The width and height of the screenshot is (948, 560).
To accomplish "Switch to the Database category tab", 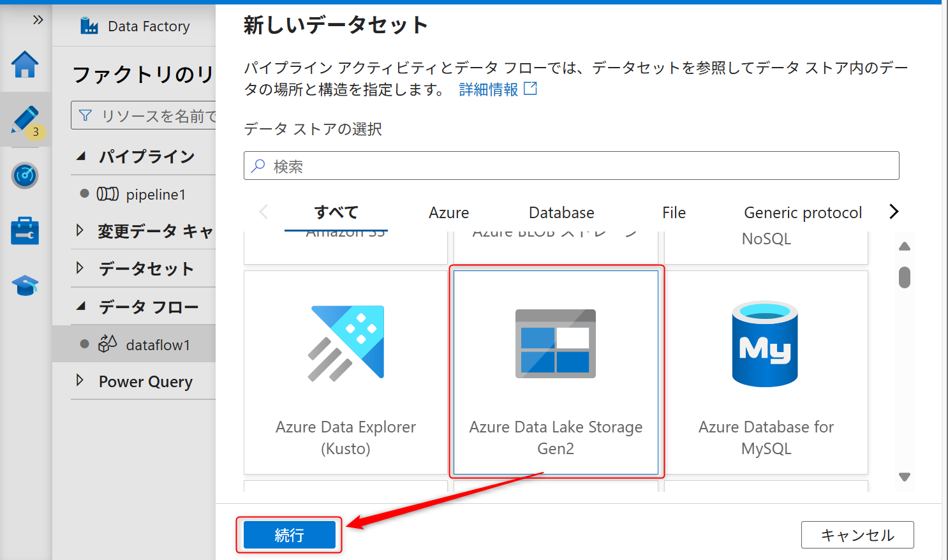I will (561, 212).
